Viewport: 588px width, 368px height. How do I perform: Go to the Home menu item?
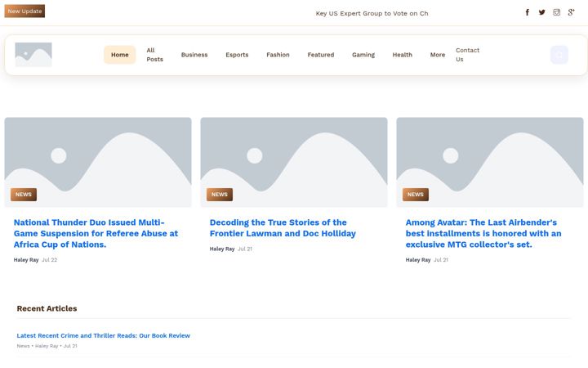click(x=119, y=55)
